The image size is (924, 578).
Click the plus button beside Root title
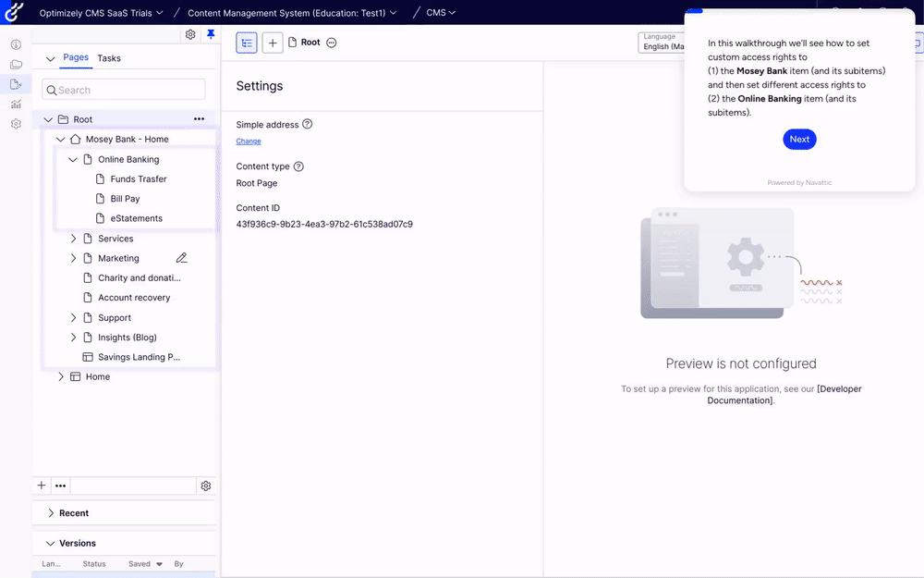pos(273,43)
